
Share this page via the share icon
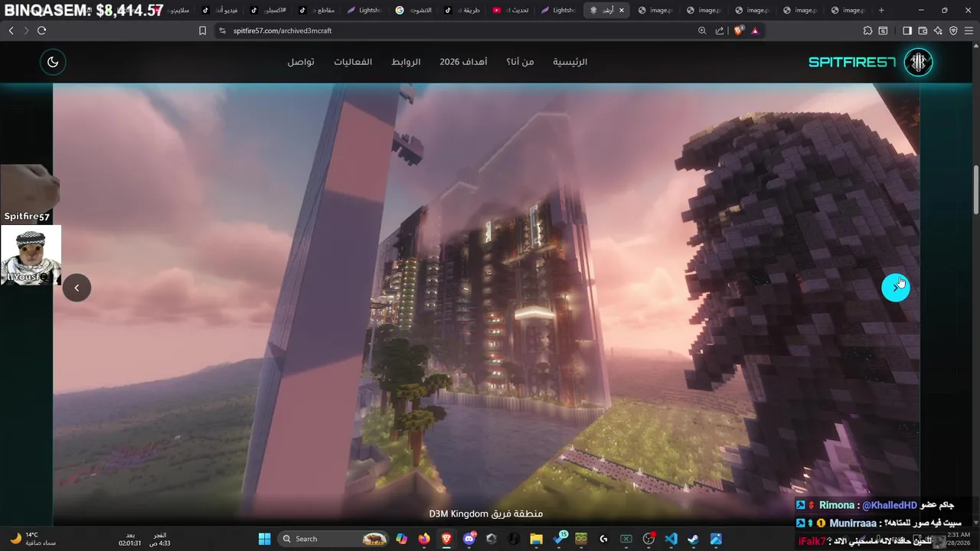[720, 31]
